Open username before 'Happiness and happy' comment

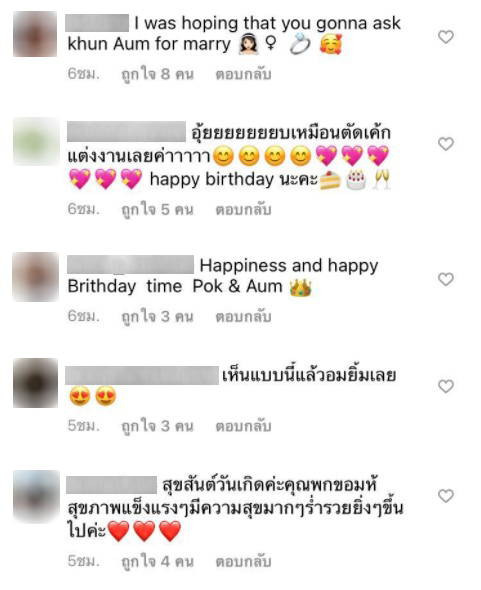pos(131,265)
